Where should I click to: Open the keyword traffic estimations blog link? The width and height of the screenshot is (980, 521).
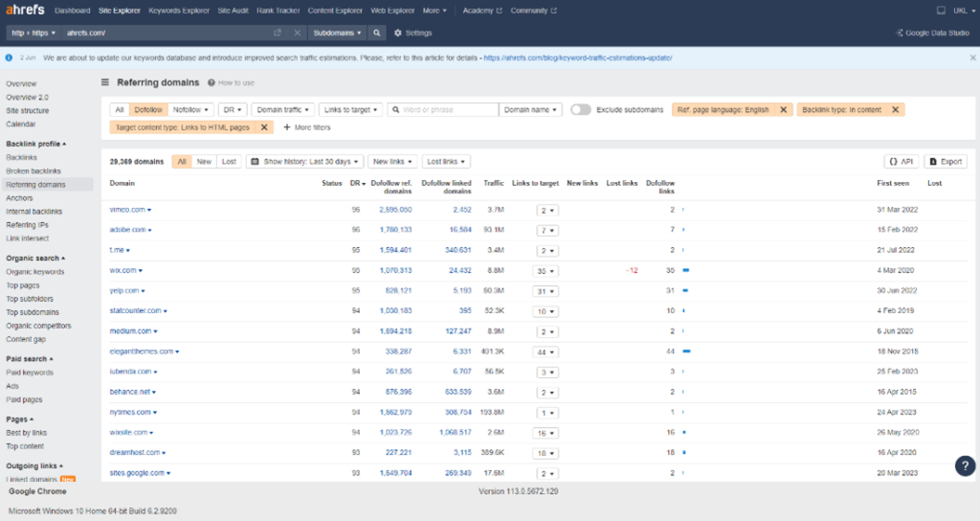click(577, 57)
